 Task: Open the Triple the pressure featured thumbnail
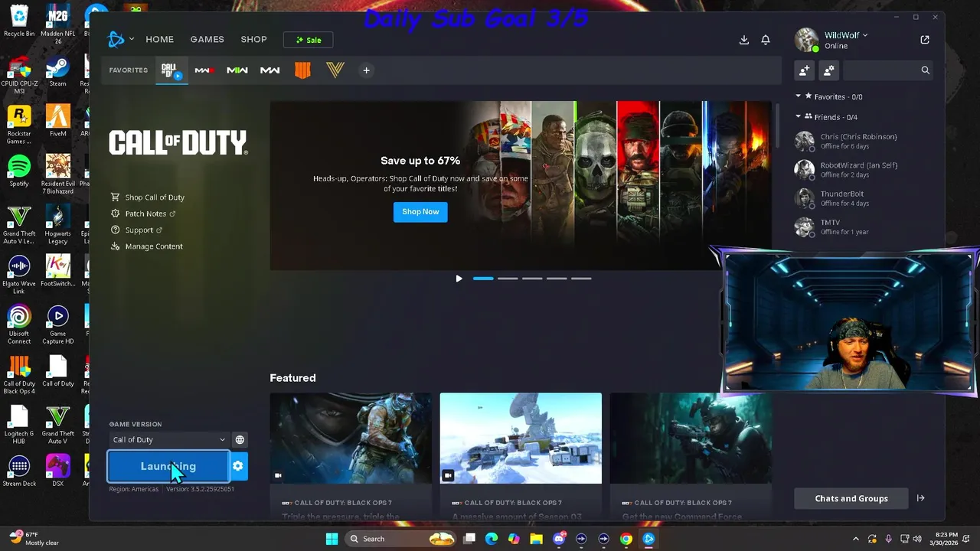point(351,439)
